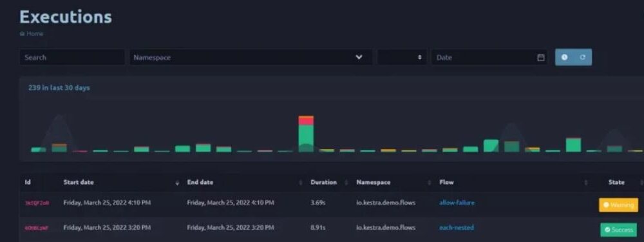Click the 3.69s duration cell
Screen dimensions: 644x242
(318, 203)
